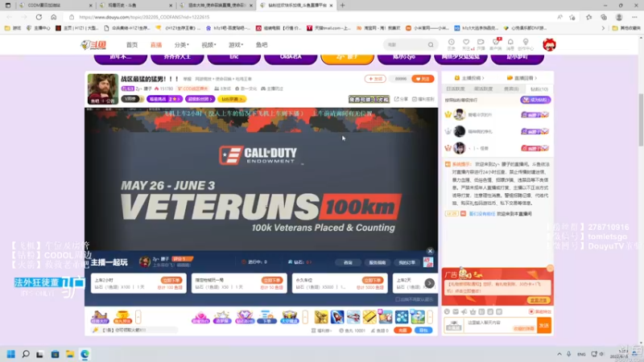This screenshot has width=644, height=362.
Task: Click the Douyu logo in the header
Action: (93, 45)
